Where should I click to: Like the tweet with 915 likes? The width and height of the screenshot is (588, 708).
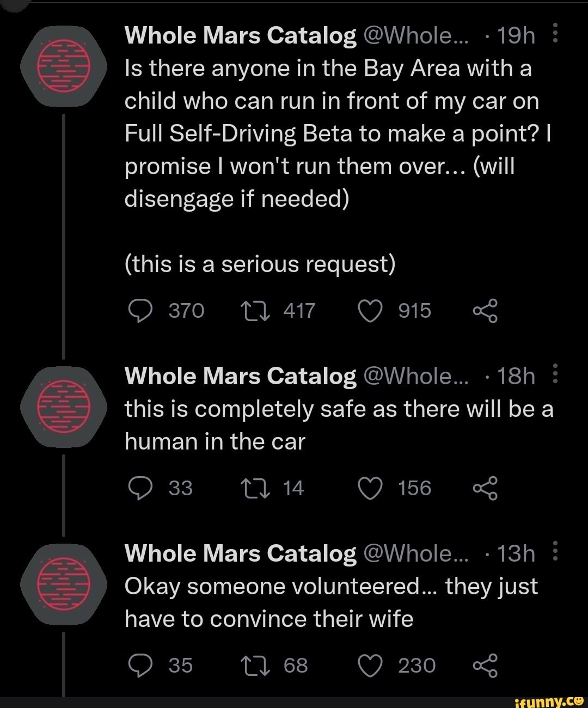click(370, 311)
